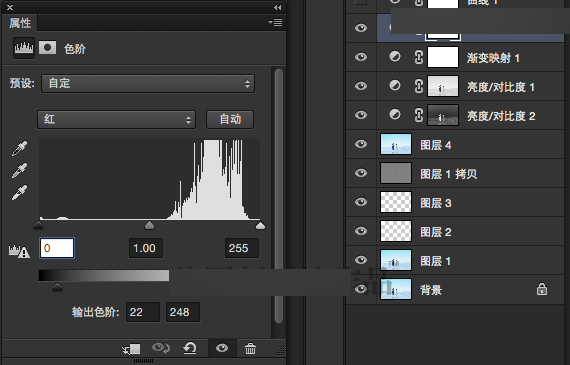This screenshot has width=570, height=365.
Task: Toggle visibility of 渐变映射 1 layer
Action: tap(361, 57)
